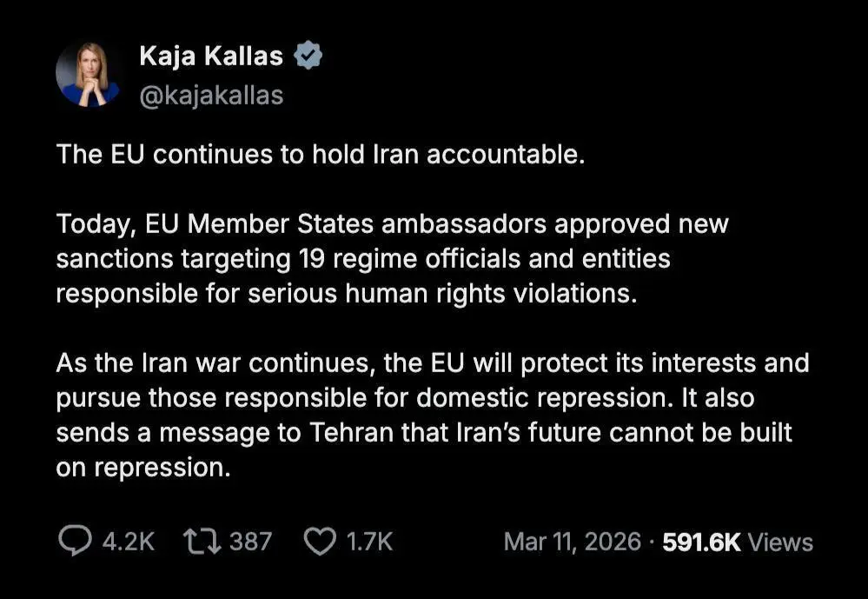Image resolution: width=868 pixels, height=599 pixels.
Task: Click the final words "on repression."
Action: [x=144, y=467]
